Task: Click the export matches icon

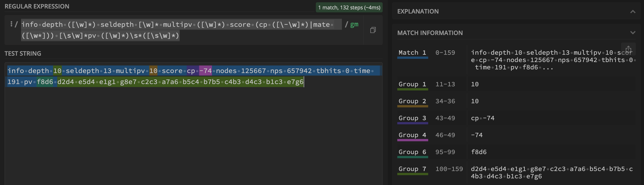Action: click(x=628, y=49)
